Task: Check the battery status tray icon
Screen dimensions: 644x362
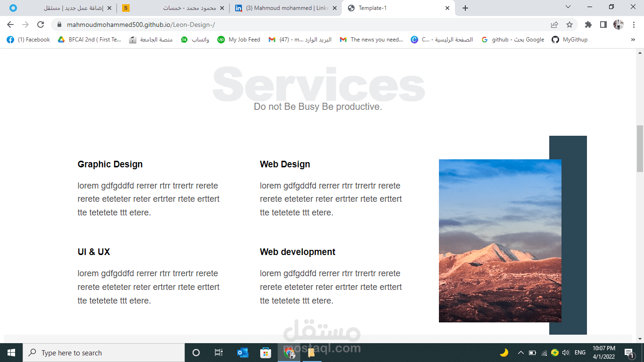Action: coord(532,353)
